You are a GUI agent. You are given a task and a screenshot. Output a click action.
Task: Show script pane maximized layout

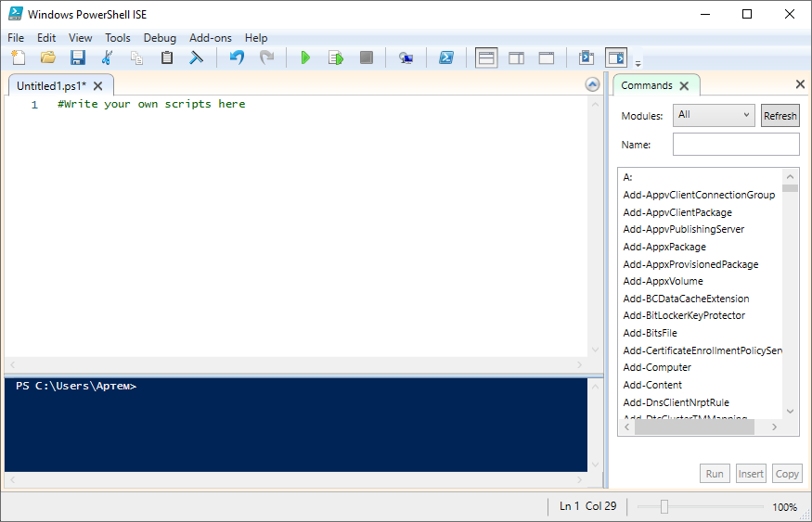coord(547,57)
